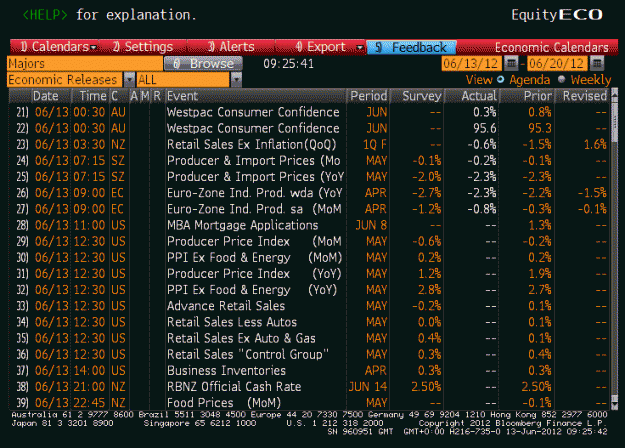Select Producer & Import Prices (Mo row
This screenshot has height=448, width=625.
[x=309, y=161]
